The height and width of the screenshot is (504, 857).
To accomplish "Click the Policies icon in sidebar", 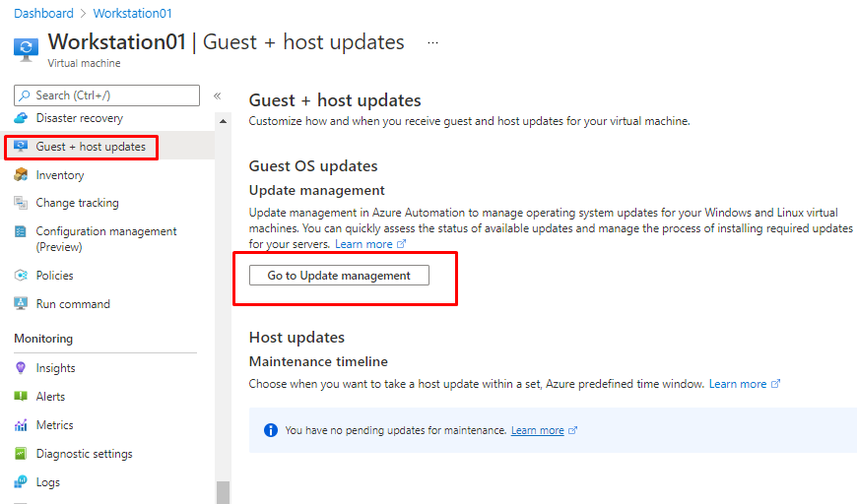I will pyautogui.click(x=21, y=276).
